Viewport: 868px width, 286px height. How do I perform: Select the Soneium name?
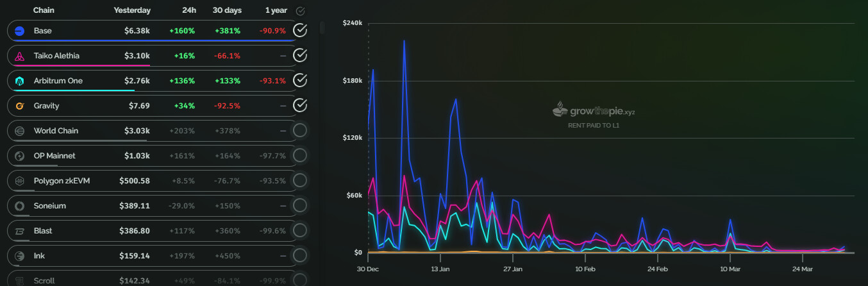[50, 206]
